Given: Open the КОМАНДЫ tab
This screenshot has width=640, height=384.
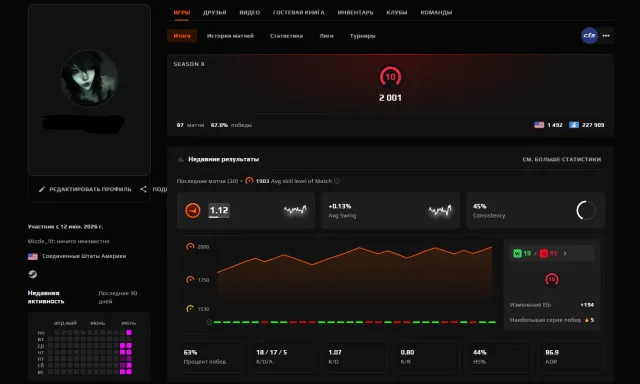Looking at the screenshot, I should pyautogui.click(x=436, y=12).
